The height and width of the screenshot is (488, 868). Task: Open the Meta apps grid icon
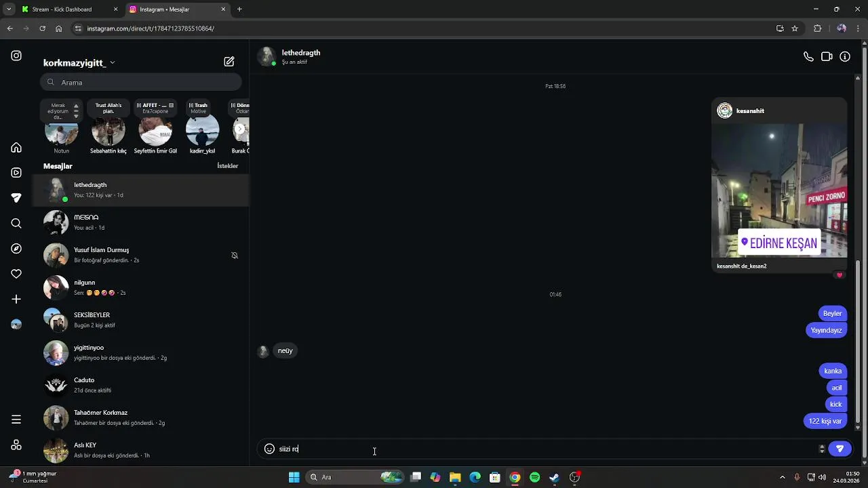pos(16,445)
